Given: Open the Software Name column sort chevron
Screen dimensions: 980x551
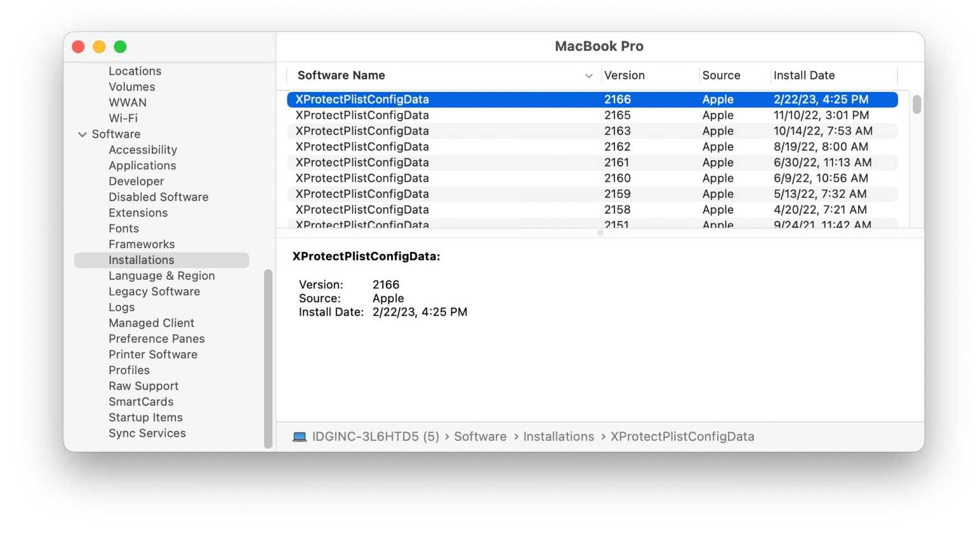Looking at the screenshot, I should click(588, 75).
